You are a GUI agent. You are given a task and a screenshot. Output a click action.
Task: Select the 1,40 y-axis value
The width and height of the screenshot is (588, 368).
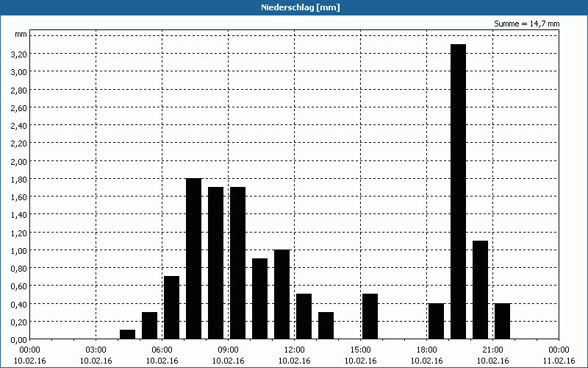click(x=19, y=215)
